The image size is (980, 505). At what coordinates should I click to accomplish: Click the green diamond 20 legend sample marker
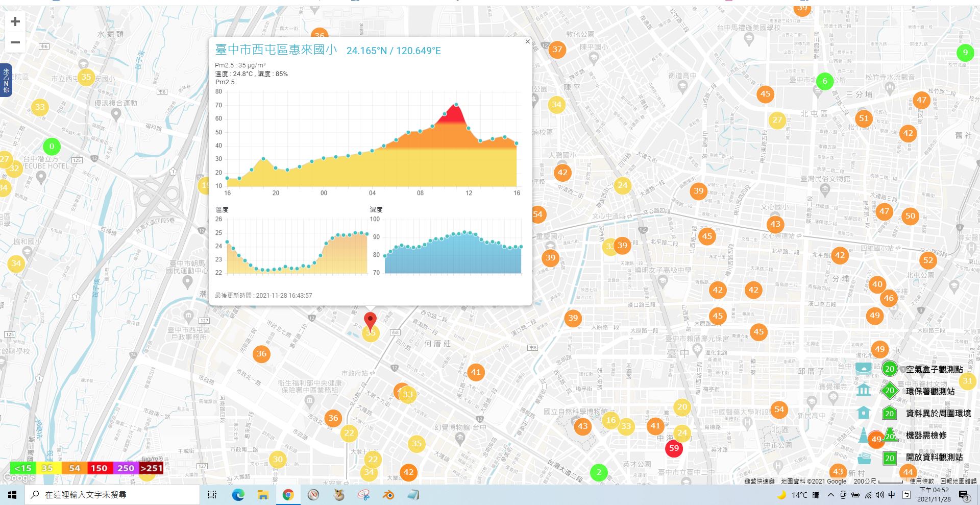click(x=890, y=391)
